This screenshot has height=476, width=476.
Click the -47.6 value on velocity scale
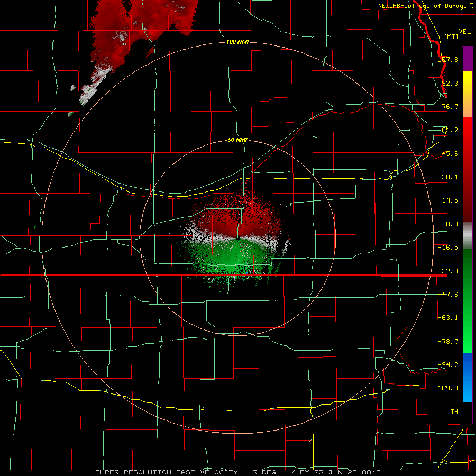click(x=448, y=295)
